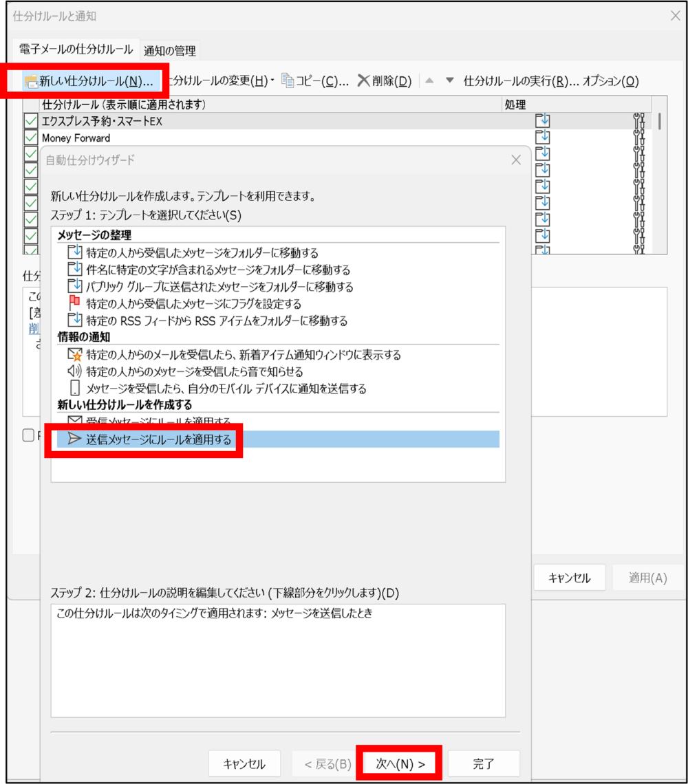The width and height of the screenshot is (688, 784).
Task: Select the mobile device notification template icon
Action: pos(75,389)
